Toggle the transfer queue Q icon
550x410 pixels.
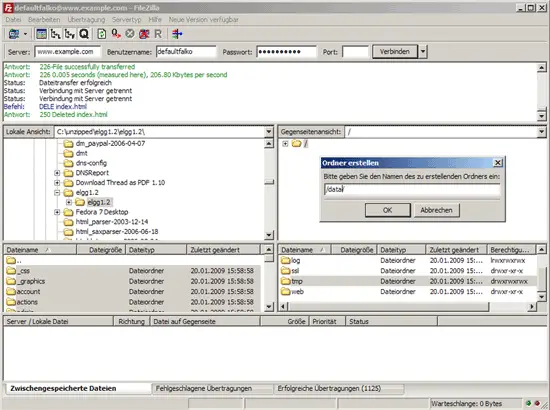(84, 34)
